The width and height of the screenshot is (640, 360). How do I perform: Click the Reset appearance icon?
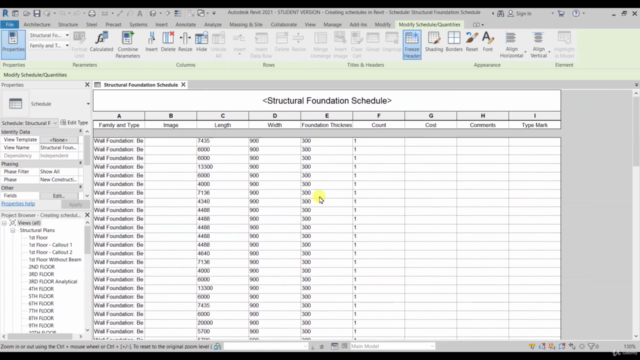click(471, 42)
